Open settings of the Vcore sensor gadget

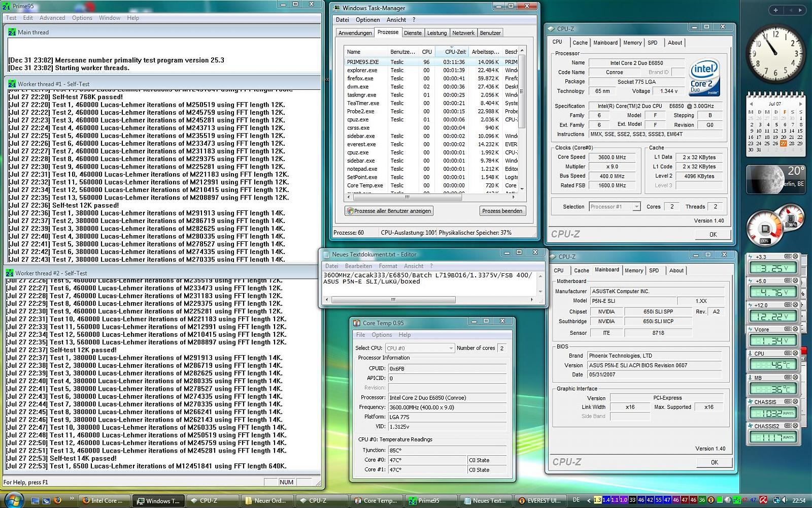click(788, 329)
